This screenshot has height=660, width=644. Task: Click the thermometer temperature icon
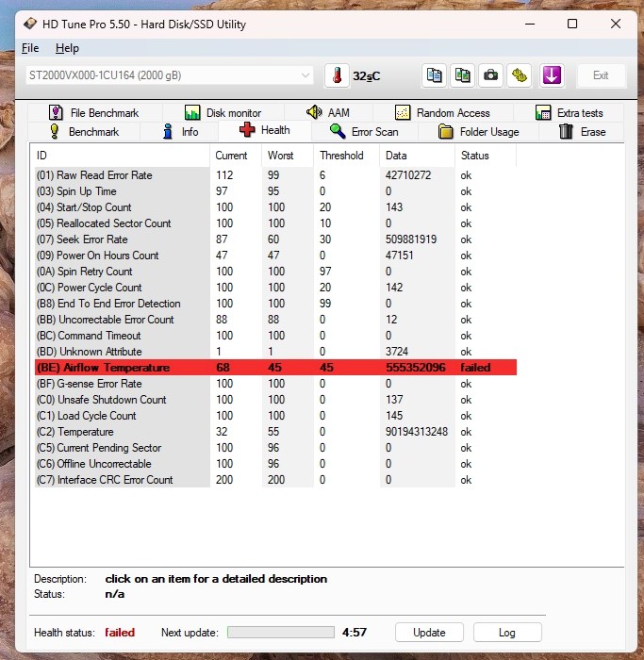(x=337, y=75)
